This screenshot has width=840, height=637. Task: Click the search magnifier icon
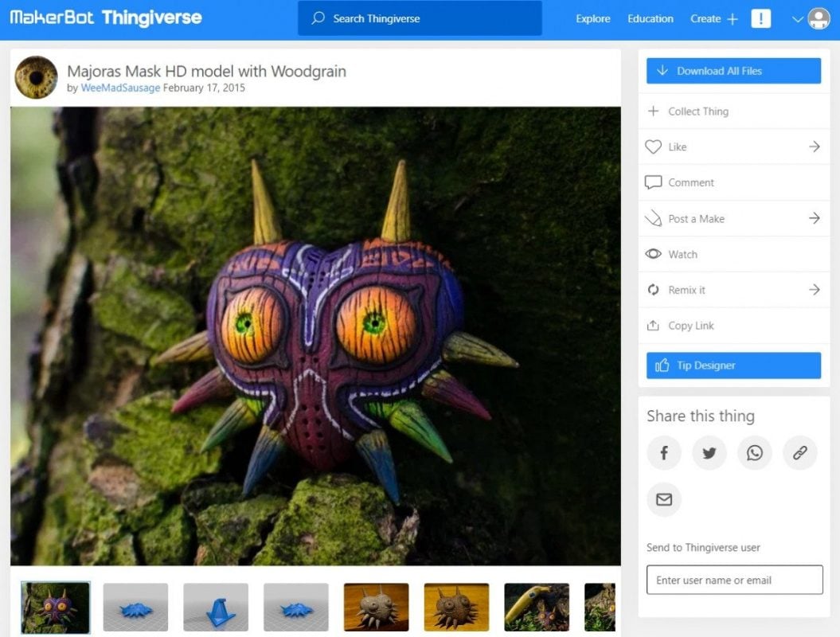pyautogui.click(x=318, y=18)
